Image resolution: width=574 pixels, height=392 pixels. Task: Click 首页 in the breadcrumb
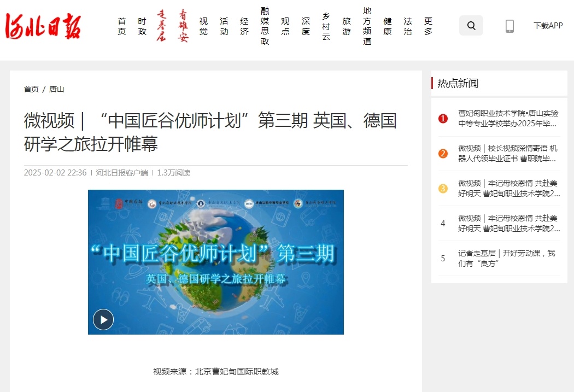(x=31, y=89)
